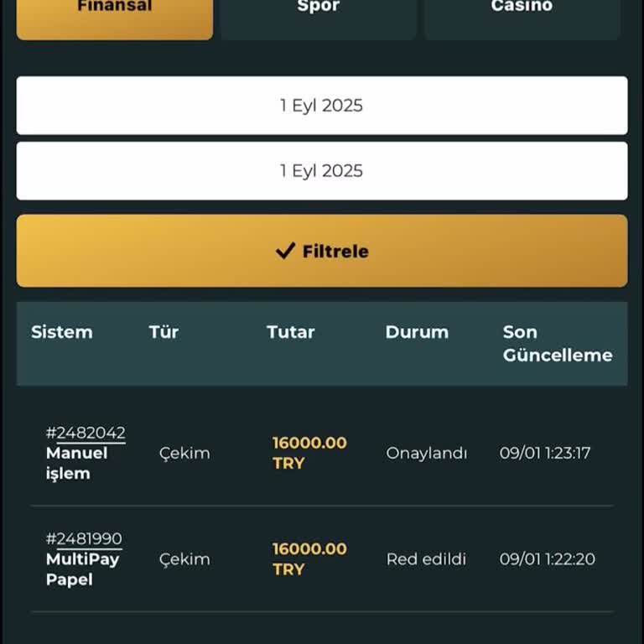Click the 09/01 1:22:20 timestamp
Screen dimensions: 644x644
point(547,559)
